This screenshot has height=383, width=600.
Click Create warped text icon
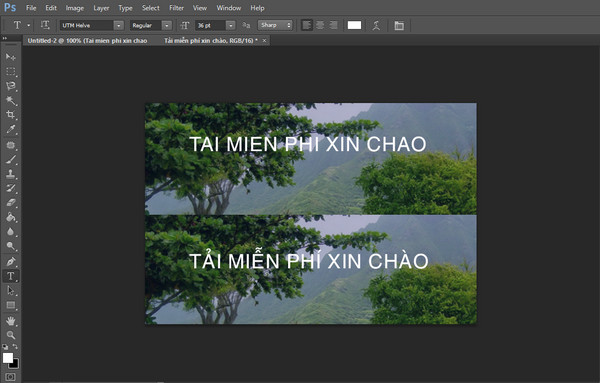(376, 25)
